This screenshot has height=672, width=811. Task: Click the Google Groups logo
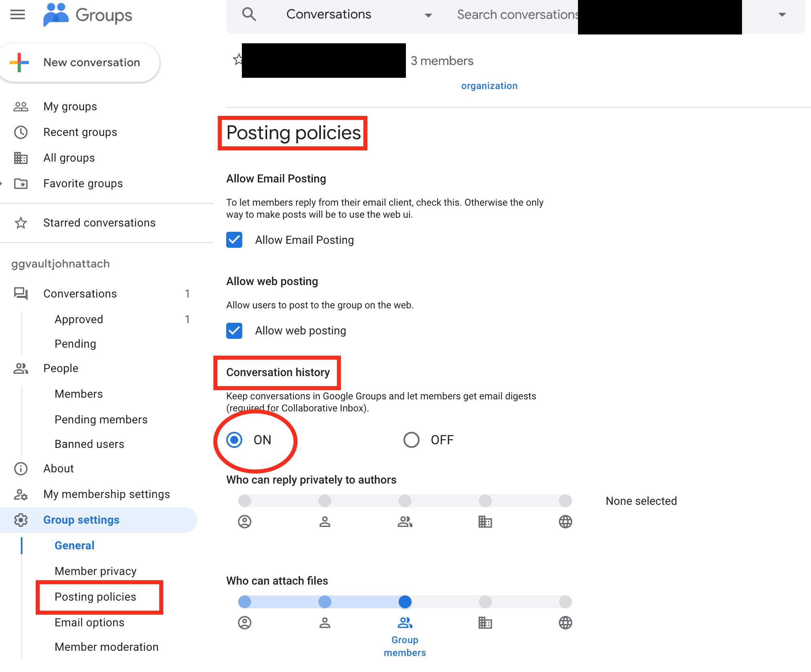(x=88, y=15)
